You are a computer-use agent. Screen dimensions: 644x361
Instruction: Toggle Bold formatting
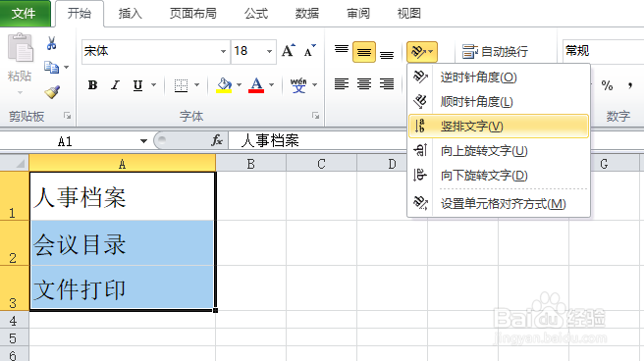click(x=93, y=85)
